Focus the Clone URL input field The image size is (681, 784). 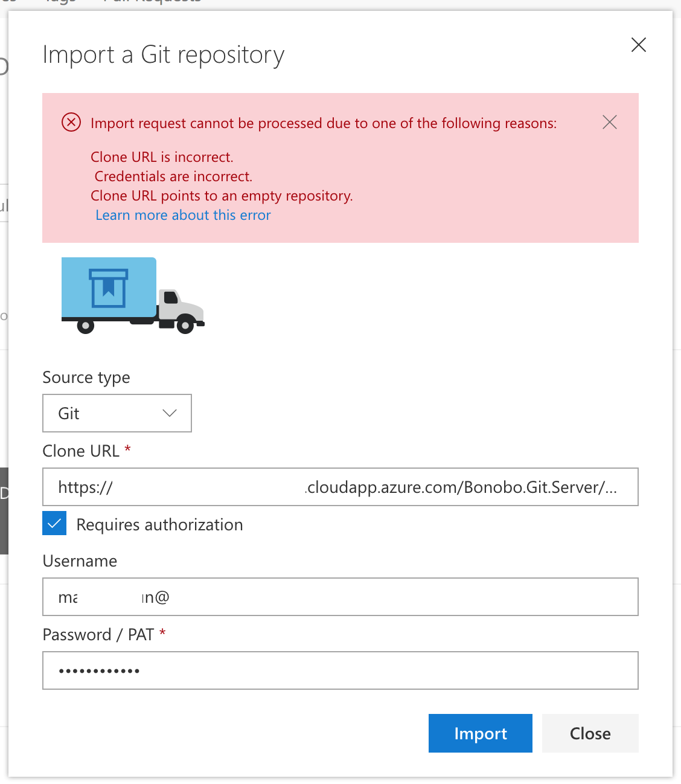pyautogui.click(x=340, y=487)
